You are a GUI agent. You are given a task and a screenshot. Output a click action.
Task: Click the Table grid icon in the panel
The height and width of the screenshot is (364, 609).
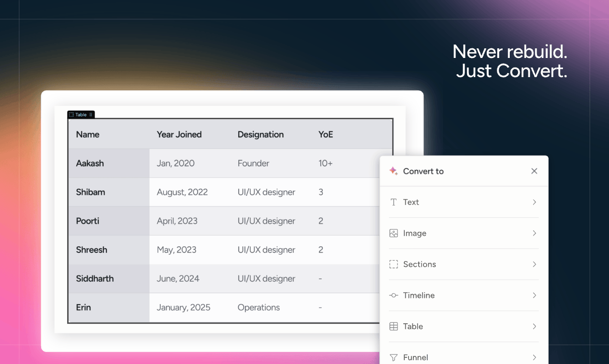393,326
